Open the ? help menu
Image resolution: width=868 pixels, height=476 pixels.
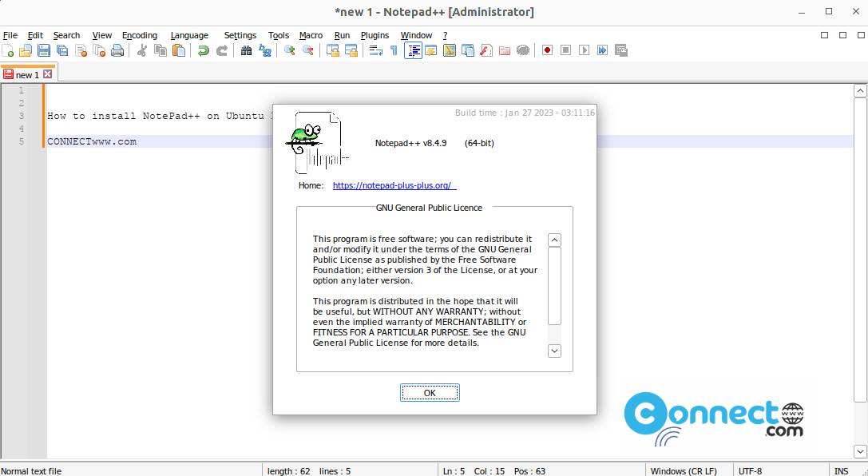(445, 35)
